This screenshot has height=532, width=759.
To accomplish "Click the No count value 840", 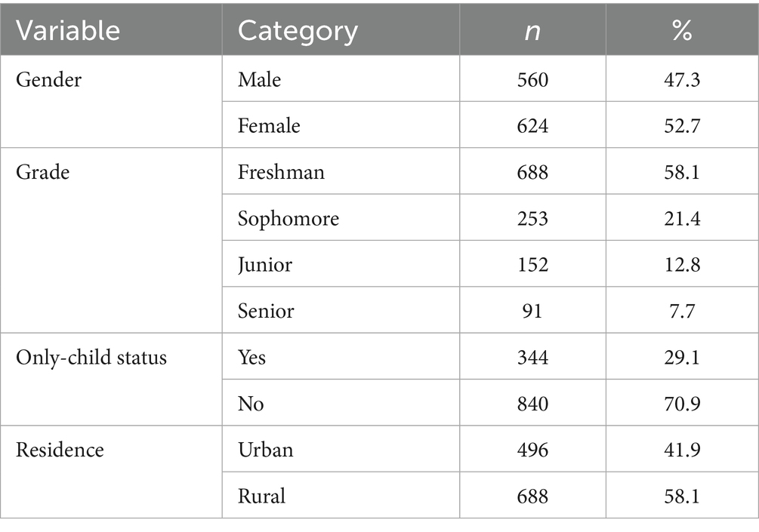I will tap(532, 404).
